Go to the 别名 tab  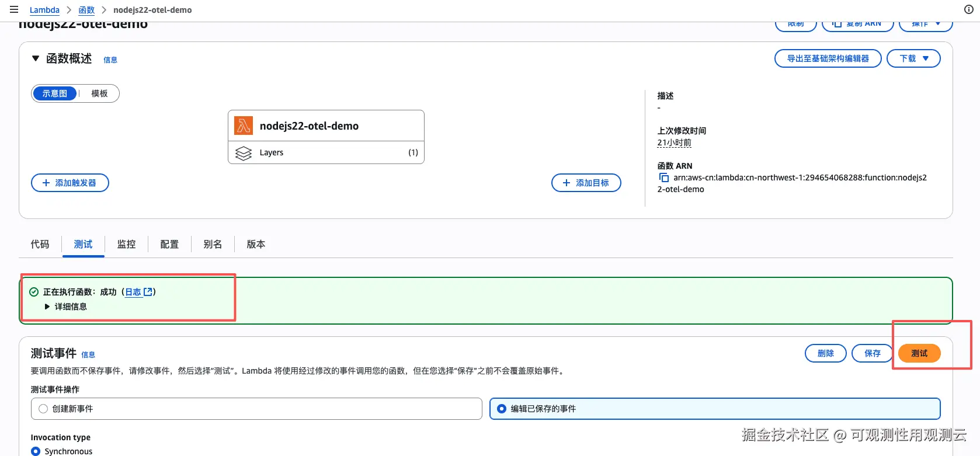213,244
